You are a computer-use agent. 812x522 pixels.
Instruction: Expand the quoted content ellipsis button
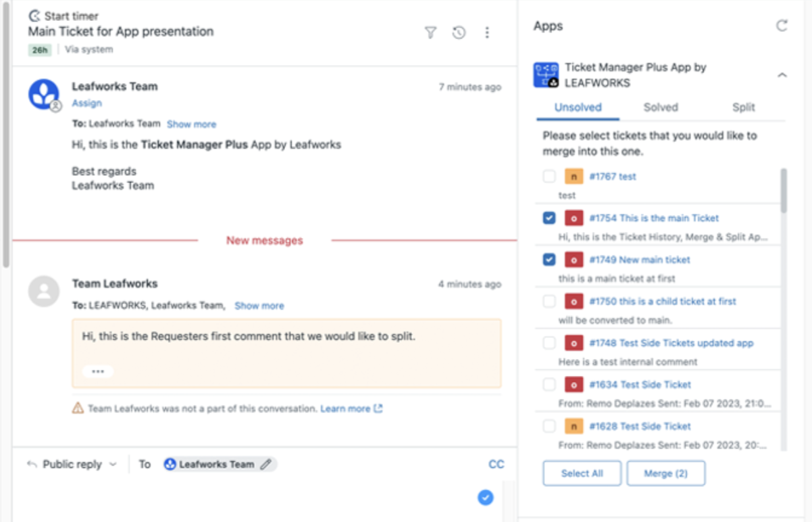[x=98, y=371]
